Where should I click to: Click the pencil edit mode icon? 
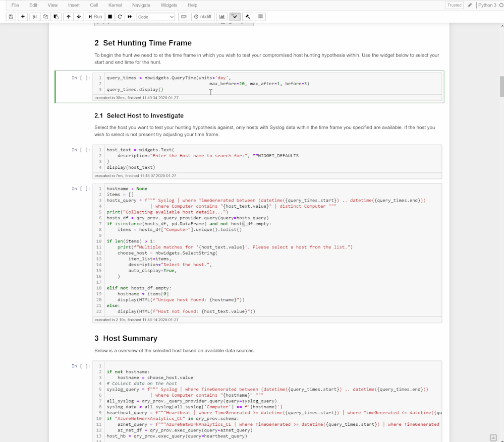point(470,5)
